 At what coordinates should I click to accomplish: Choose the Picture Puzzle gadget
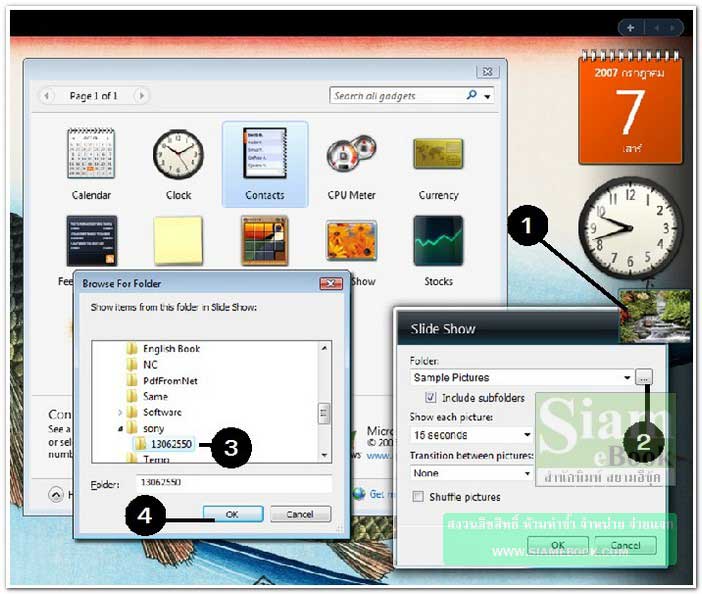265,241
